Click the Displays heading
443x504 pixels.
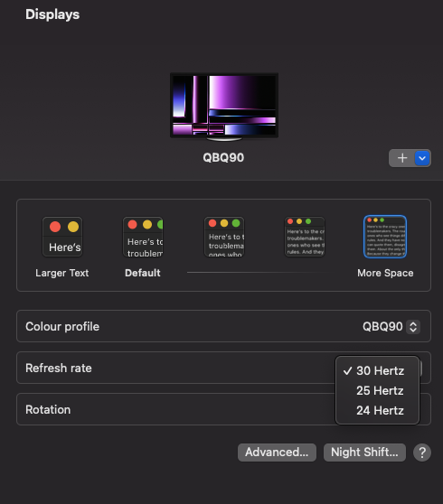point(52,14)
